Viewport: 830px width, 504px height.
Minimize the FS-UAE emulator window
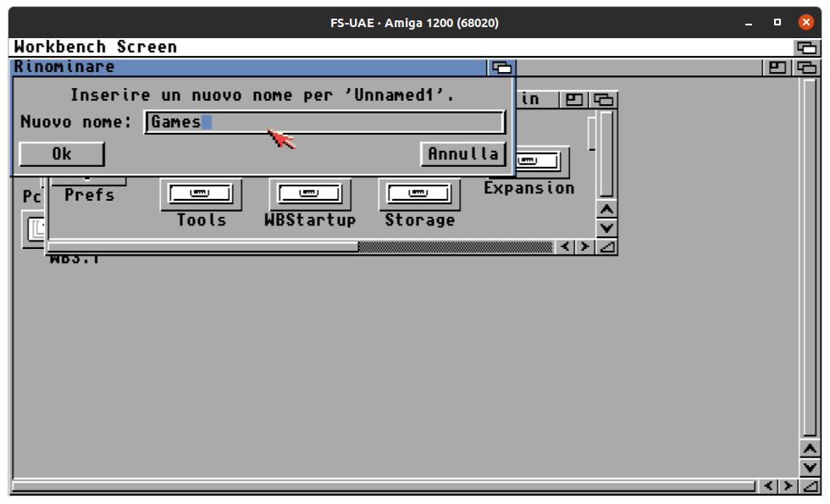(749, 23)
